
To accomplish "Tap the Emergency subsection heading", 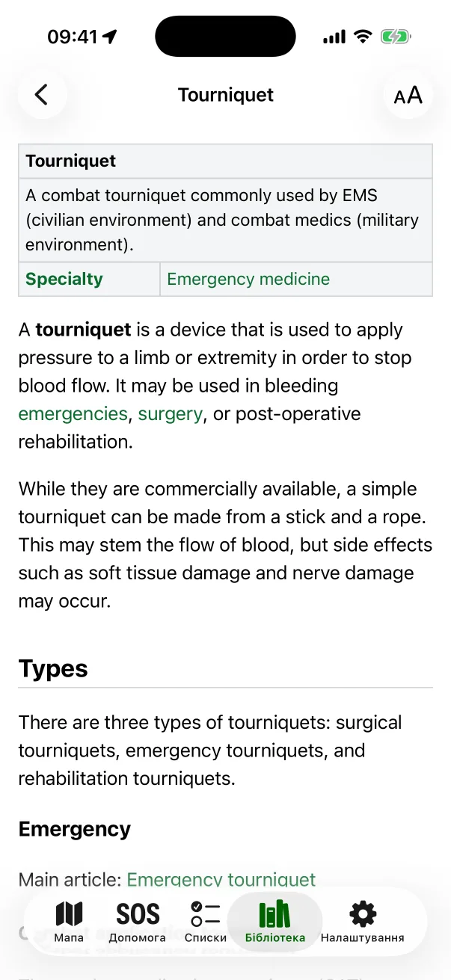I will (x=75, y=829).
